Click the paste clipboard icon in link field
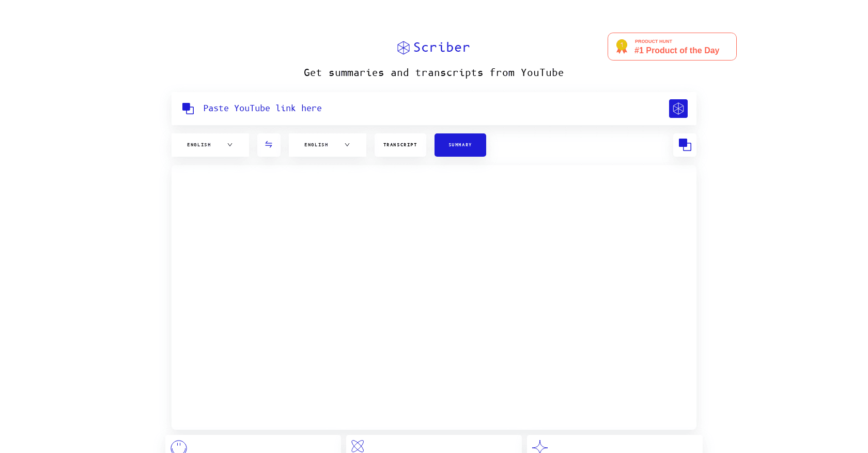The height and width of the screenshot is (453, 868). [188, 109]
